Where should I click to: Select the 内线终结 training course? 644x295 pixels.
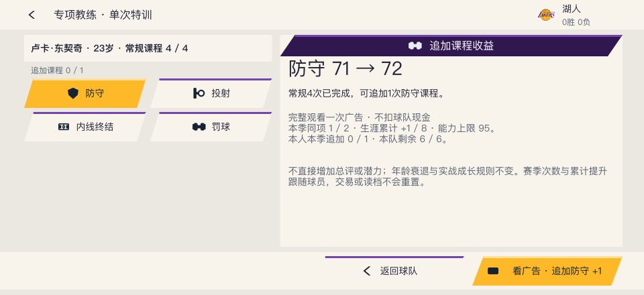(85, 127)
